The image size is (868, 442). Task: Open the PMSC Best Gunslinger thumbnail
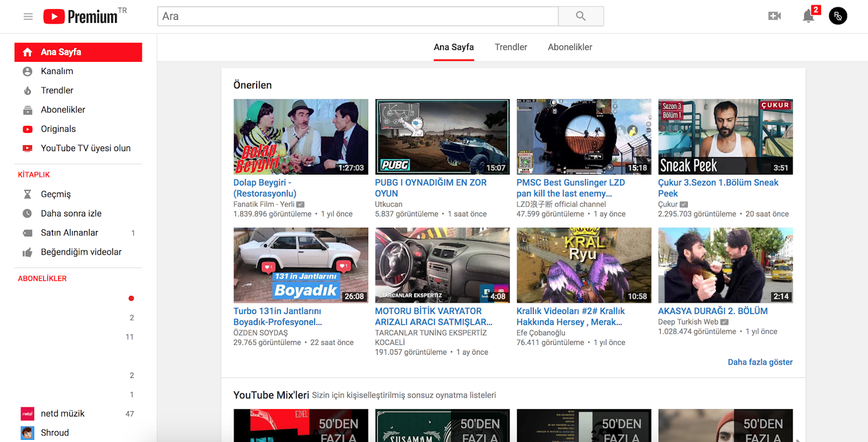584,137
